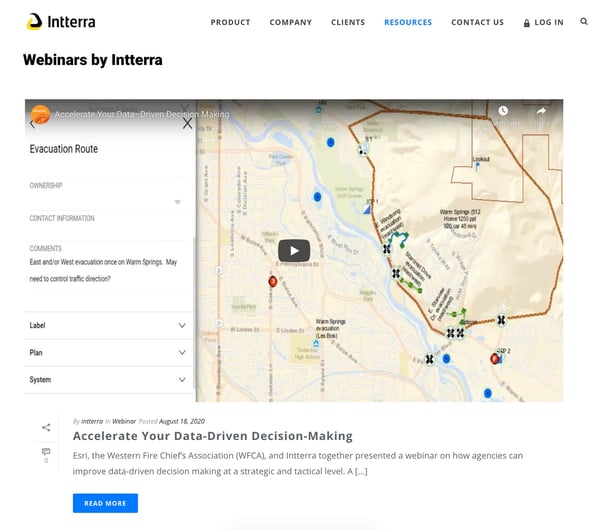Image resolution: width=600 pixels, height=530 pixels.
Task: Click the Lookout flag marker on map
Action: point(477,166)
